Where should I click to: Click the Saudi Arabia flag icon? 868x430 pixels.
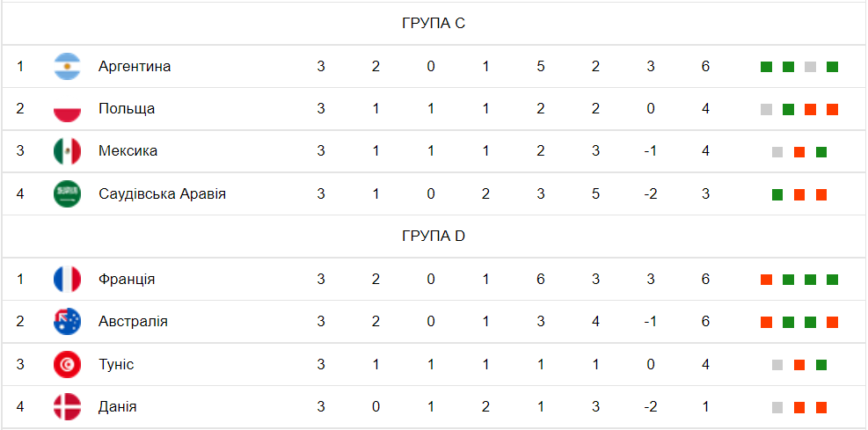pyautogui.click(x=68, y=193)
